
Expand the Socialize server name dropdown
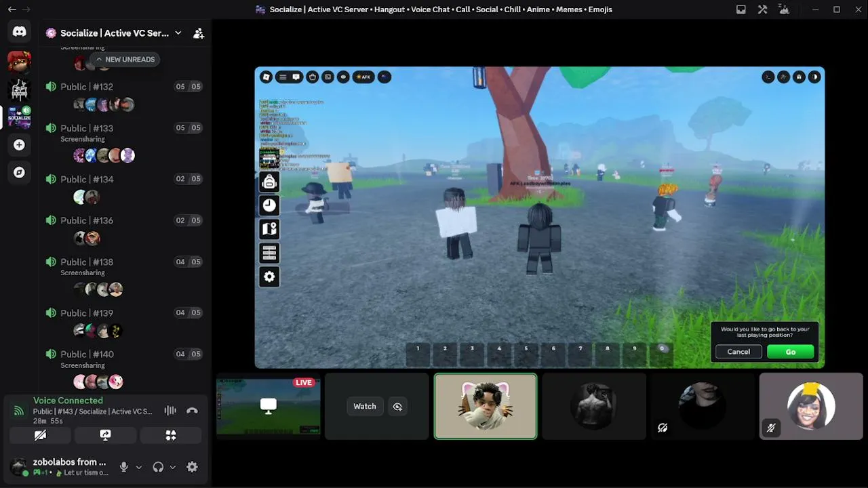point(178,33)
